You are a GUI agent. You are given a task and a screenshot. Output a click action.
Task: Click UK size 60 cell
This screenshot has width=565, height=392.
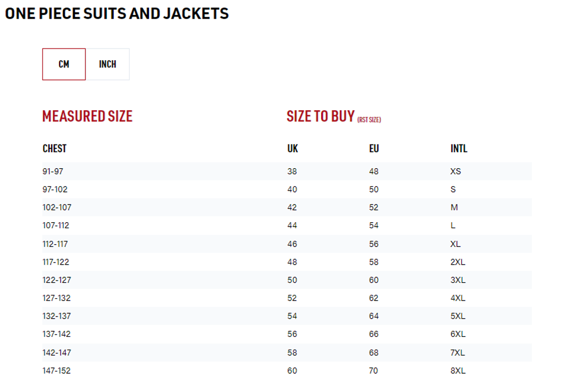pos(292,370)
